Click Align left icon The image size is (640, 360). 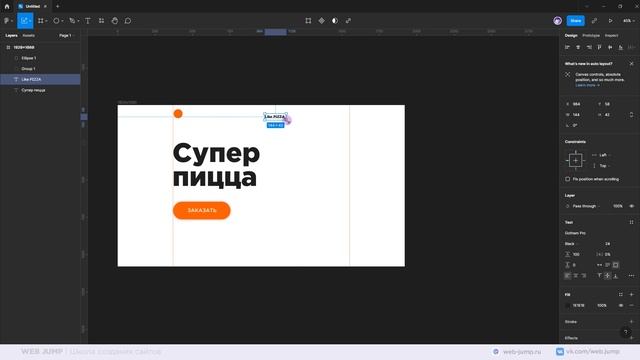tap(567, 47)
